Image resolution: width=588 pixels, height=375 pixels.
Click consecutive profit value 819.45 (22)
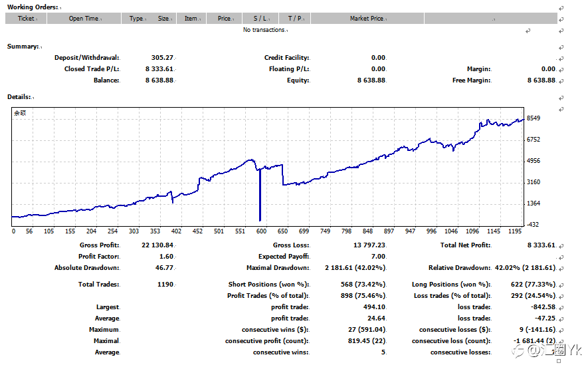click(x=367, y=341)
